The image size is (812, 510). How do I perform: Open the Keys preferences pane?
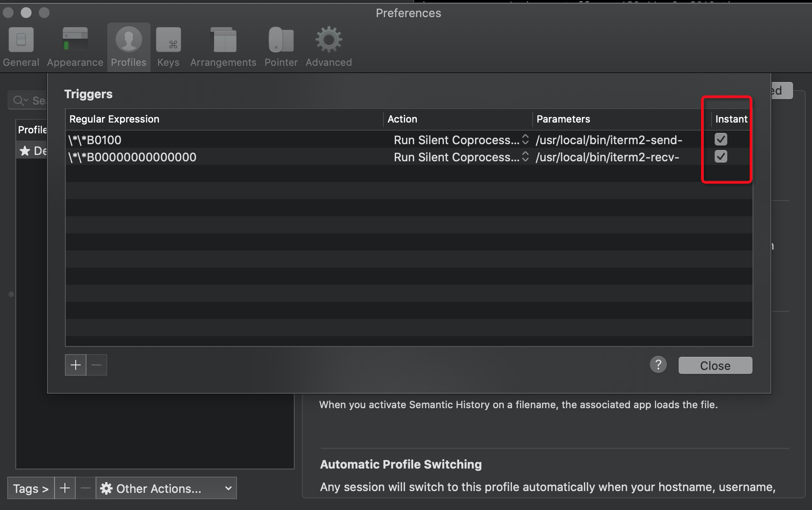[168, 47]
